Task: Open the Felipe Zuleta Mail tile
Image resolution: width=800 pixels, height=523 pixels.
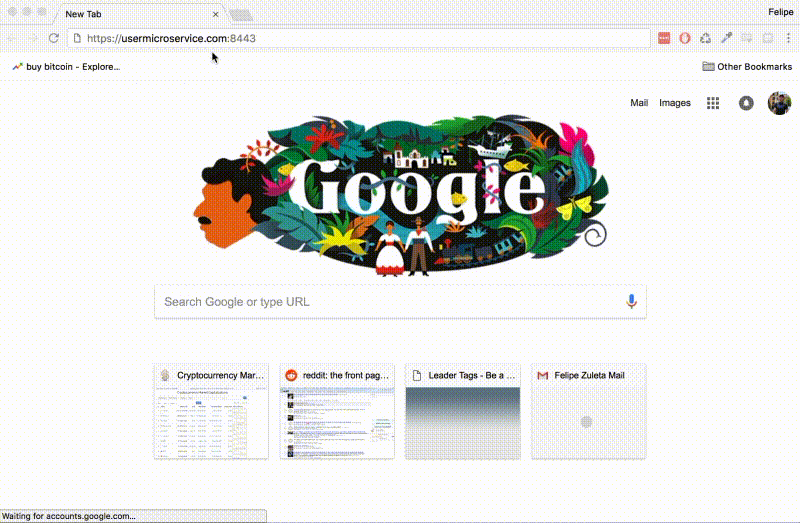Action: coord(588,411)
